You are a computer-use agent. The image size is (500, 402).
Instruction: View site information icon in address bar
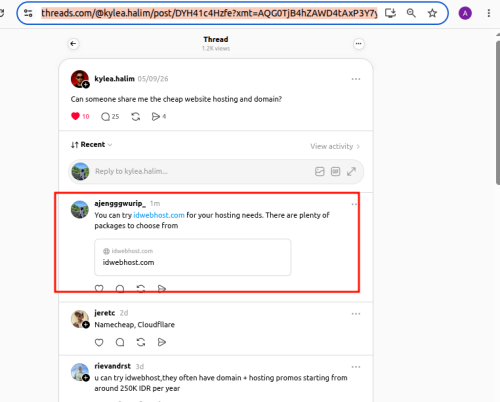(28, 13)
